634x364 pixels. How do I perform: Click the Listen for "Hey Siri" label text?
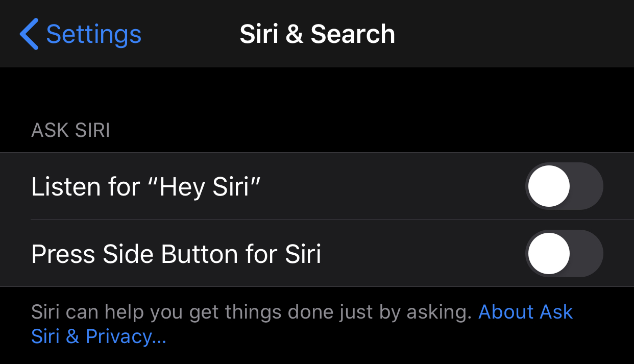(146, 186)
